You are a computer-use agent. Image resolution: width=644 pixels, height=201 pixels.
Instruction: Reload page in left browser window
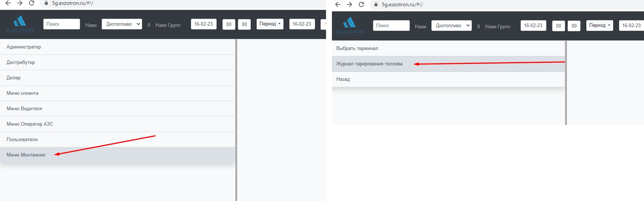click(x=32, y=3)
